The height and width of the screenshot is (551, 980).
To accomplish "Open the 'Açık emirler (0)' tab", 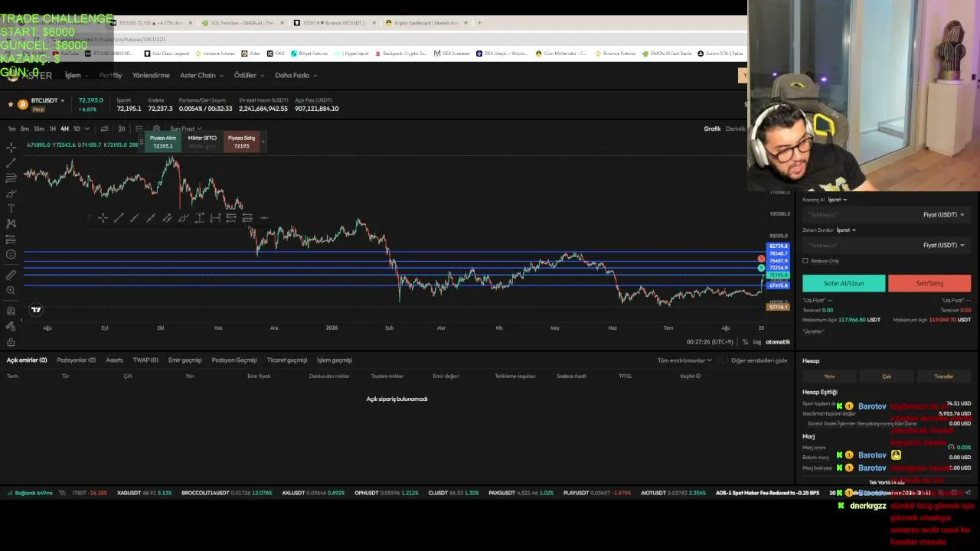I will (27, 360).
